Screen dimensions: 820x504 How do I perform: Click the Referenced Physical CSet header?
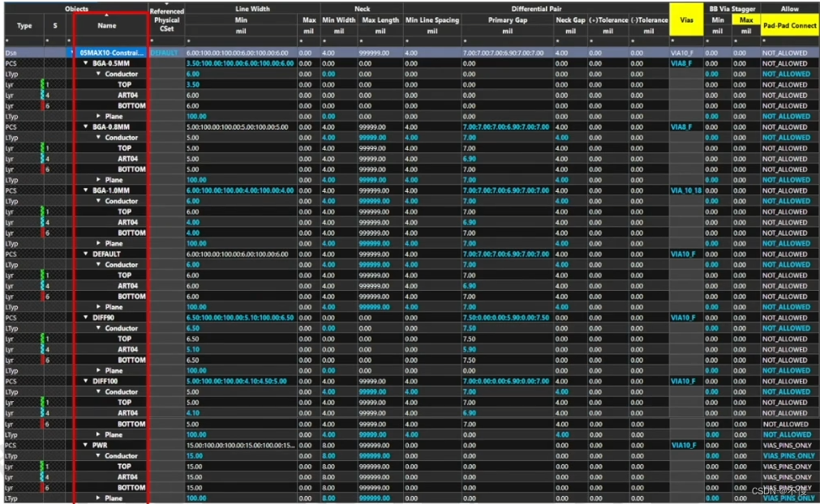coord(166,19)
